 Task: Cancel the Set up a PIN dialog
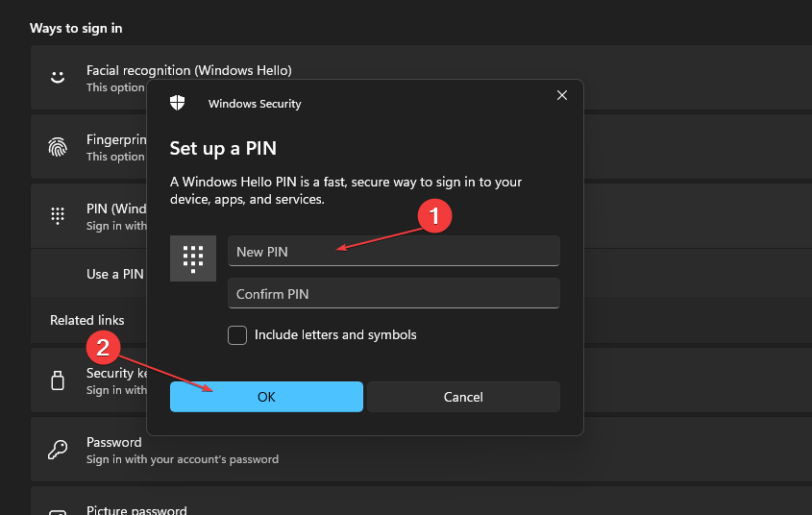463,397
